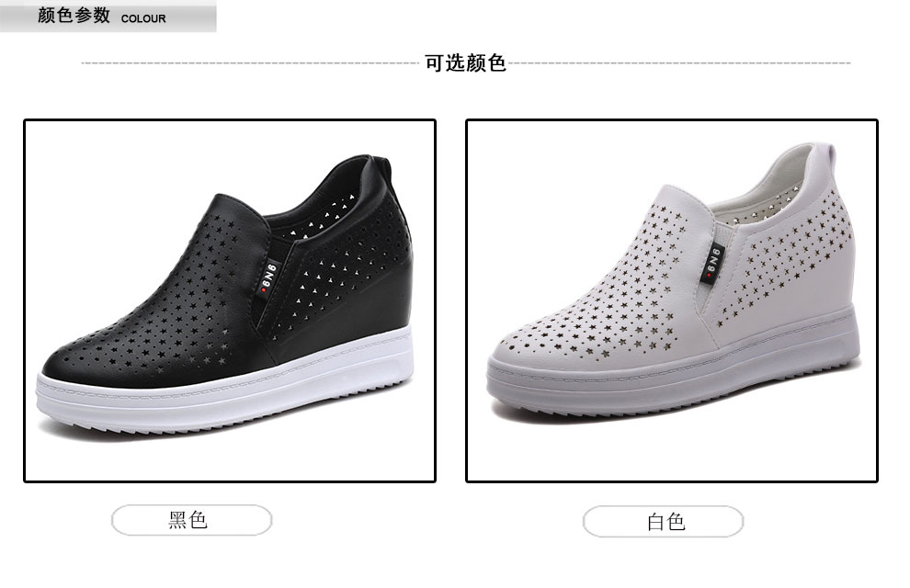The width and height of the screenshot is (910, 588).
Task: Click the 6N9 tag on white shoe
Action: click(x=712, y=262)
